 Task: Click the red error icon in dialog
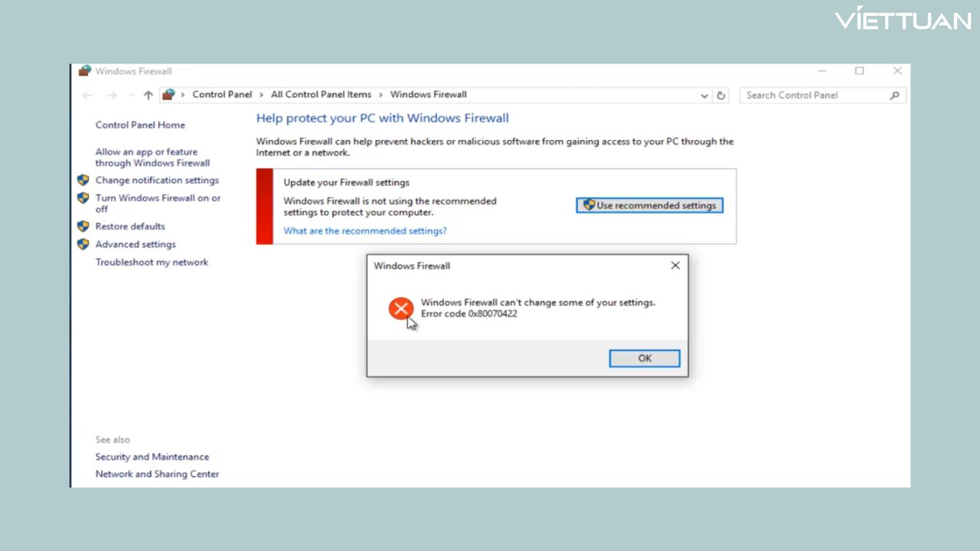(400, 308)
